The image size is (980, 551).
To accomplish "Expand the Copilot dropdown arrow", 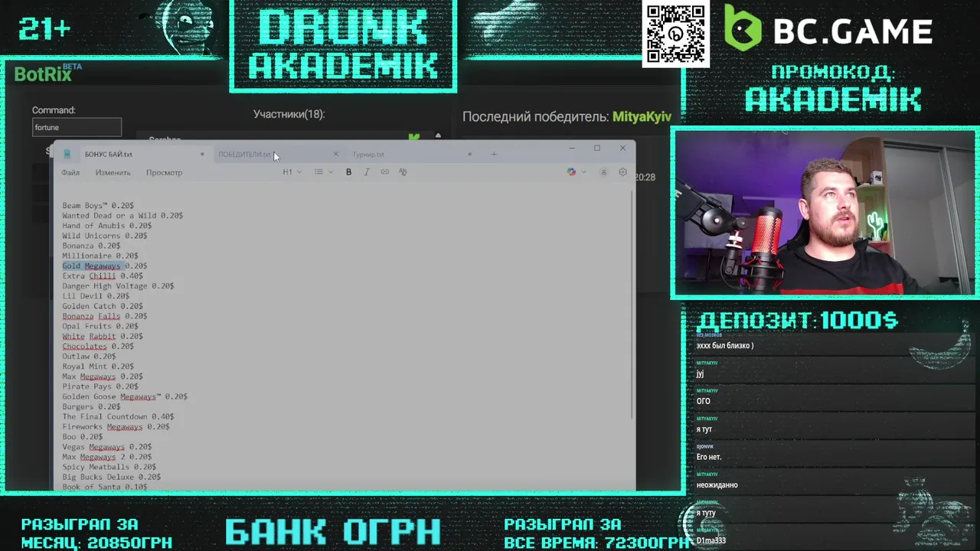I will point(584,172).
